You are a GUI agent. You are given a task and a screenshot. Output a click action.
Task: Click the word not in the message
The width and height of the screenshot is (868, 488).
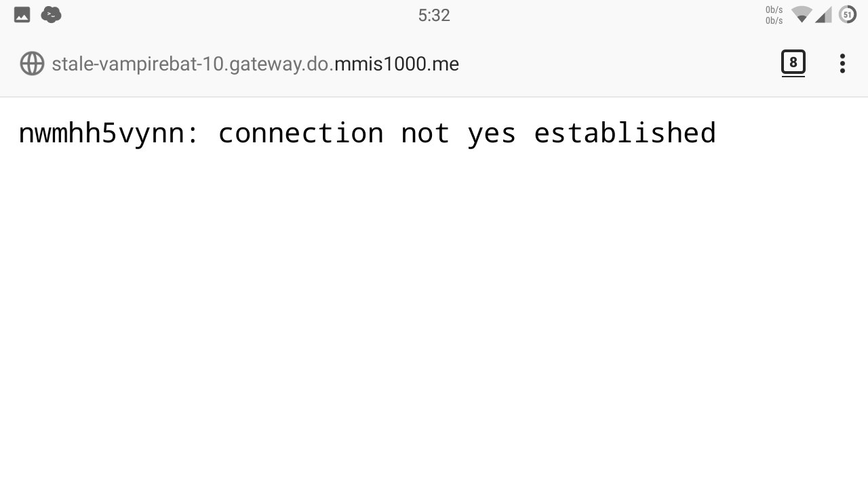(x=425, y=134)
